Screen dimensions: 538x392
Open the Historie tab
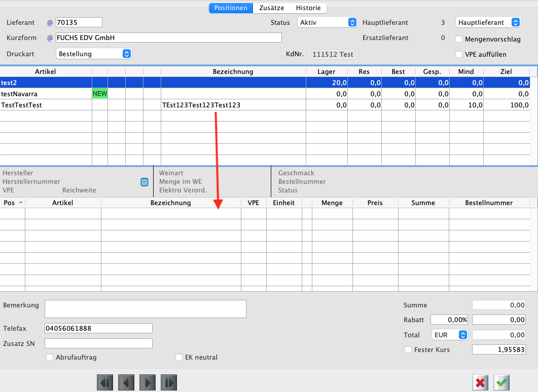click(308, 8)
